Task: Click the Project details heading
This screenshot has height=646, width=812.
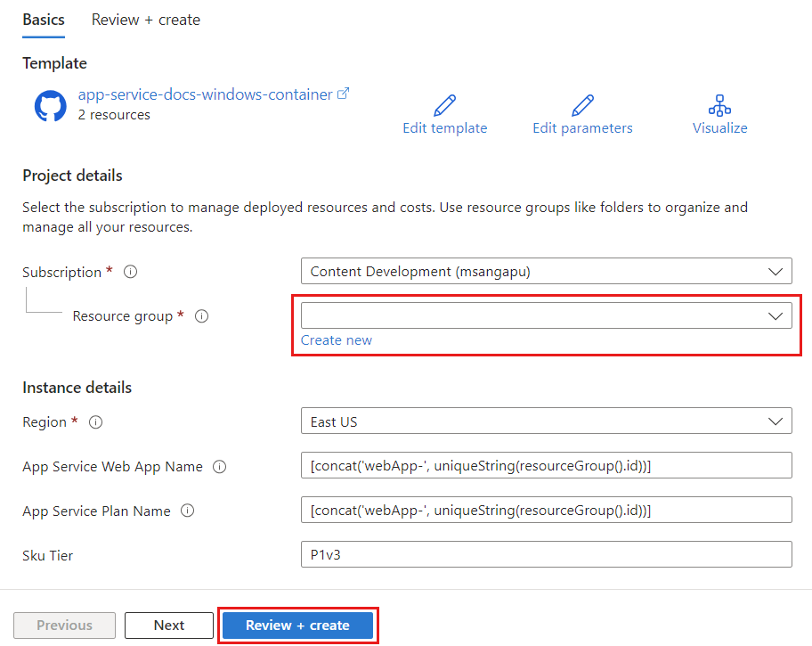Action: 72,176
